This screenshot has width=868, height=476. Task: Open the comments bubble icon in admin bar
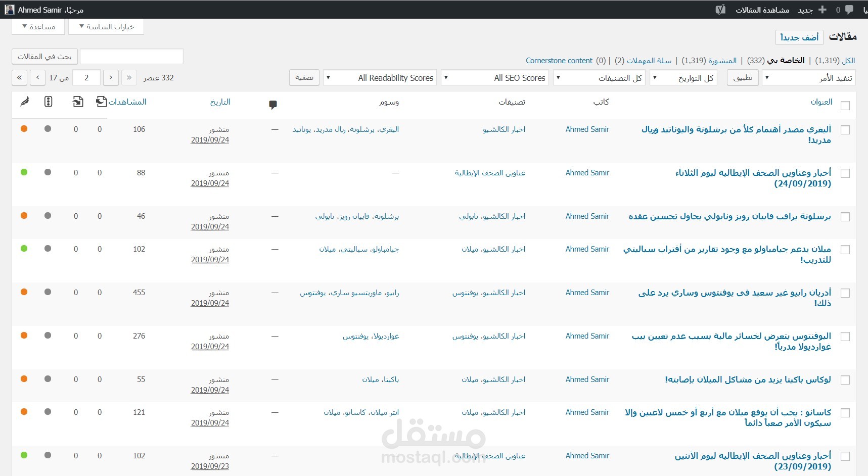(849, 10)
